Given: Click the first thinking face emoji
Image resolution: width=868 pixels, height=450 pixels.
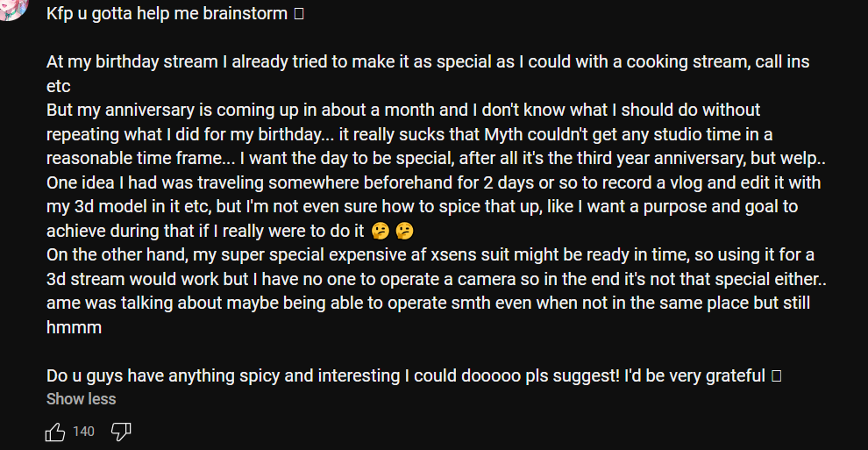Looking at the screenshot, I should click(381, 231).
